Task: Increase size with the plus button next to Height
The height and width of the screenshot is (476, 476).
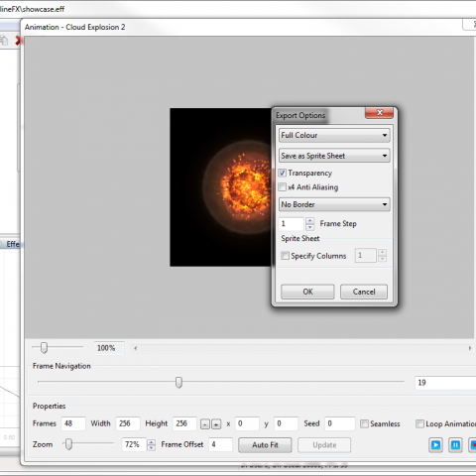Action: pos(216,423)
